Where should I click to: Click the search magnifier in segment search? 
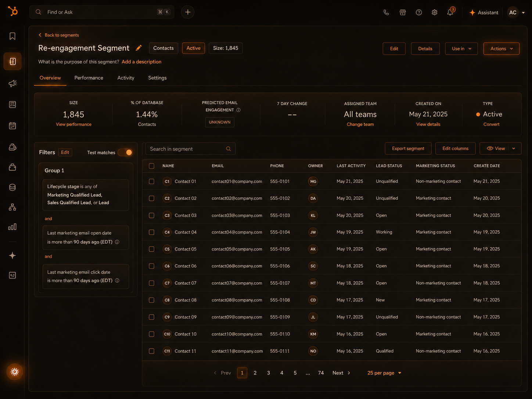pyautogui.click(x=229, y=149)
